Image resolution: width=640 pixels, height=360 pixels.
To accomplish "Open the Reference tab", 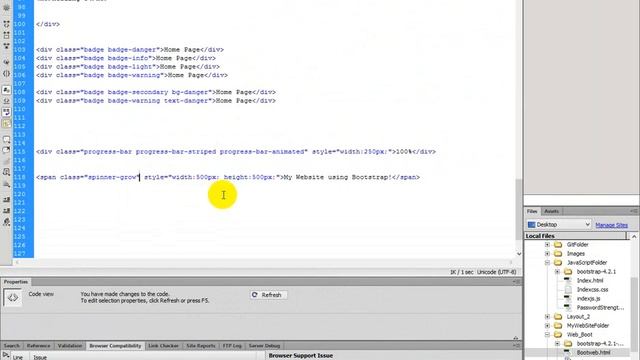I will pos(38,346).
